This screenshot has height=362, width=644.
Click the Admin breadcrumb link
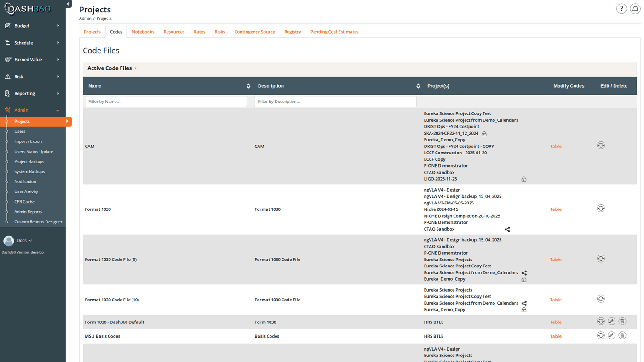[85, 18]
